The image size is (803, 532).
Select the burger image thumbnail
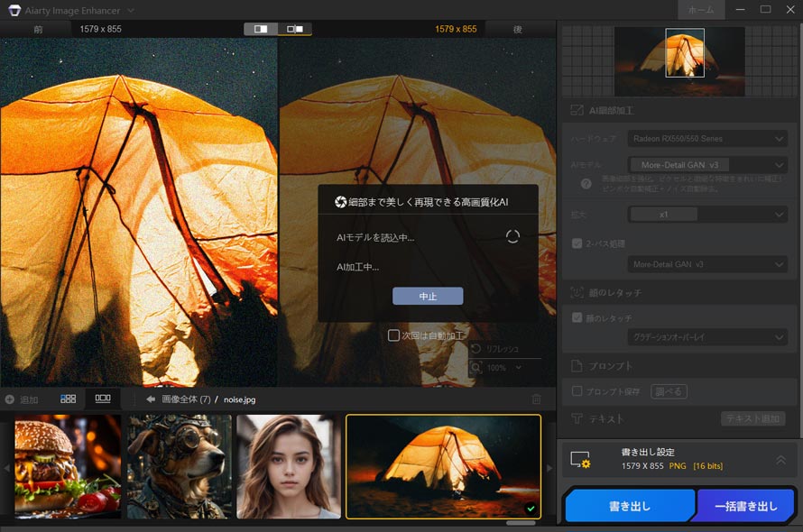pyautogui.click(x=68, y=466)
